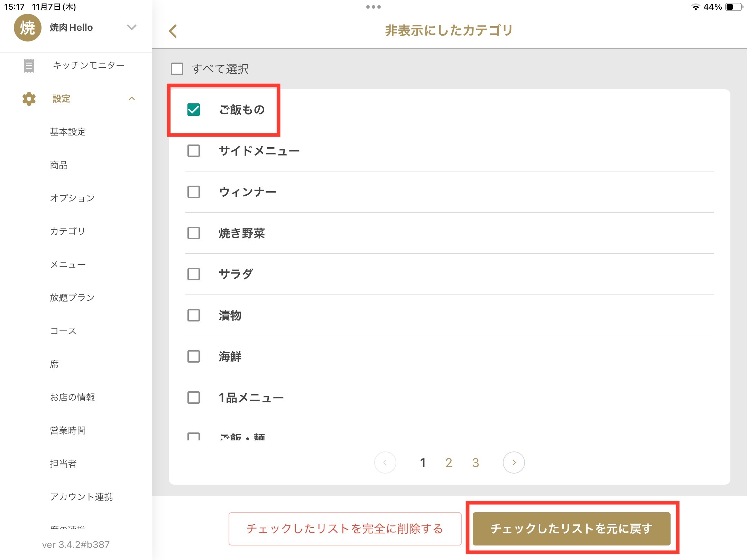Collapse the 設定 section chevron
This screenshot has height=560, width=747.
[132, 99]
